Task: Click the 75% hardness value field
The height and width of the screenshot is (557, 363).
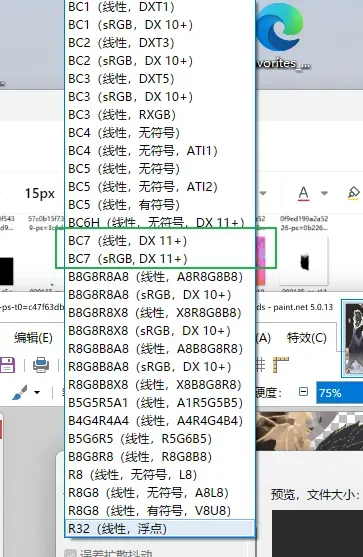Action: [x=340, y=393]
